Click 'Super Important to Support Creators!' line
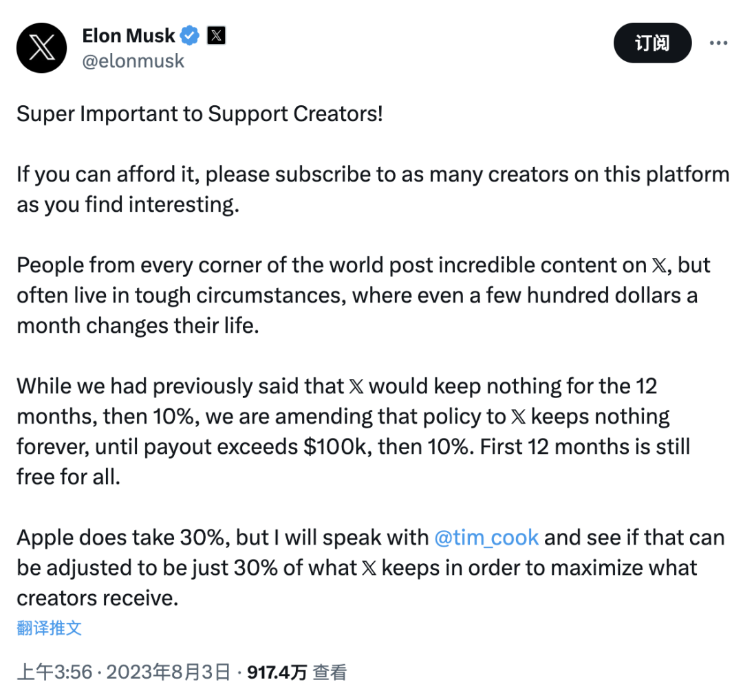The width and height of the screenshot is (743, 700). 200,114
